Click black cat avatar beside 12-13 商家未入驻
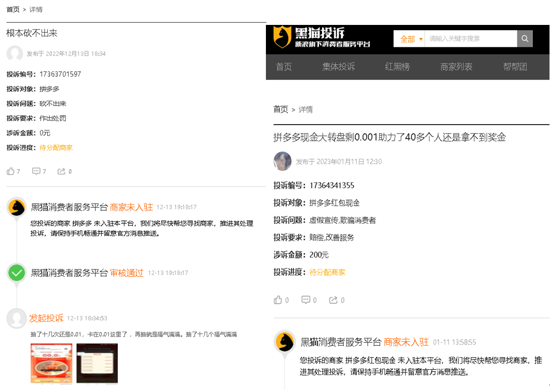This screenshot has height=392, width=550. click(17, 207)
